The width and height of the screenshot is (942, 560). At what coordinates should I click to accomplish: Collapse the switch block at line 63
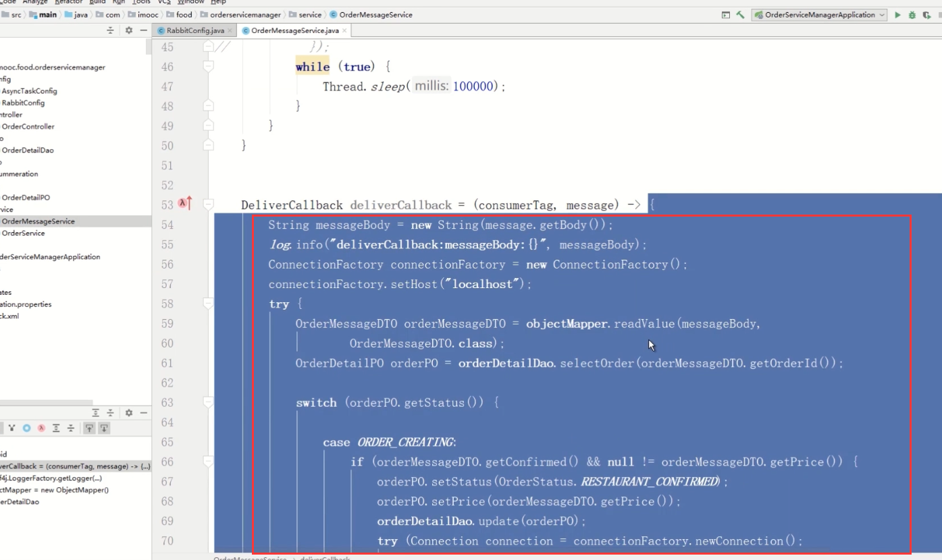208,402
